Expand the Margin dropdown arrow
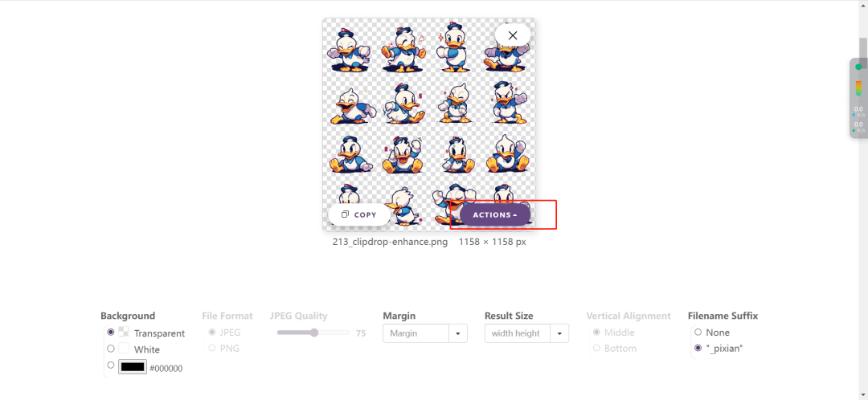Viewport: 868px width, 400px height. point(458,333)
